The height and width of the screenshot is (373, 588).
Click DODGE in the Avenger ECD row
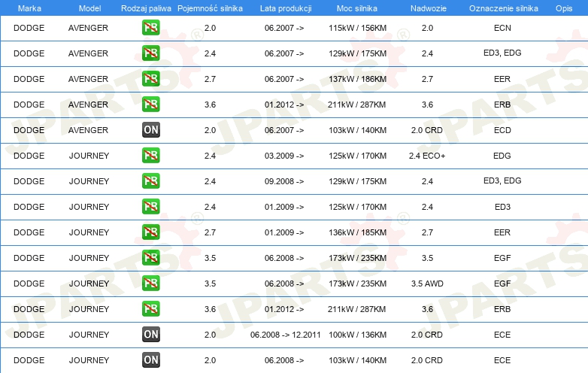pyautogui.click(x=29, y=130)
